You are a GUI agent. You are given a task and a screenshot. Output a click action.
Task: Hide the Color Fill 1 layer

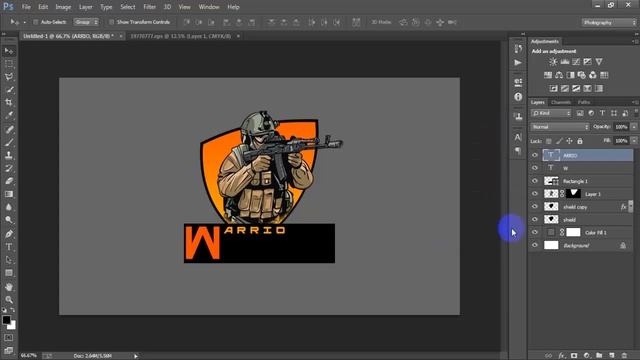[535, 232]
